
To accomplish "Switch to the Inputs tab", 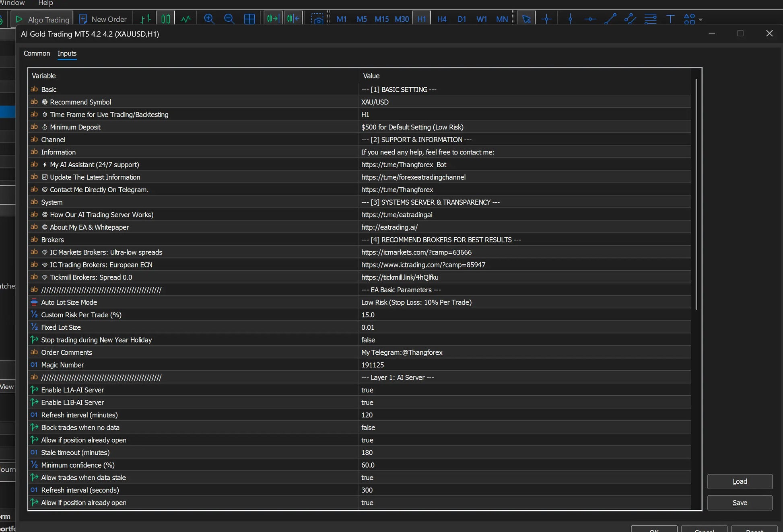I will pyautogui.click(x=67, y=53).
